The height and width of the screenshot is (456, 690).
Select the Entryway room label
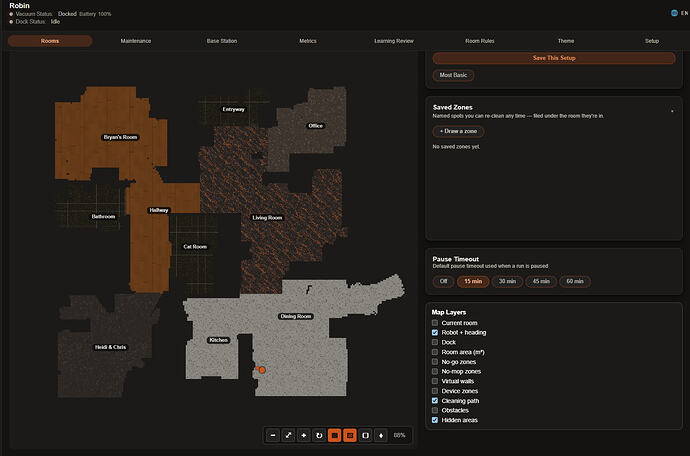(x=234, y=109)
